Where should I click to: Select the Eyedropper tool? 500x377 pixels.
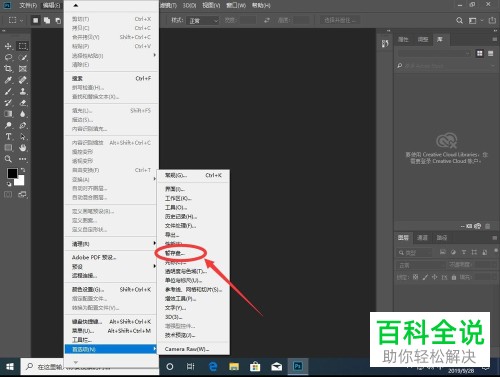(8, 80)
